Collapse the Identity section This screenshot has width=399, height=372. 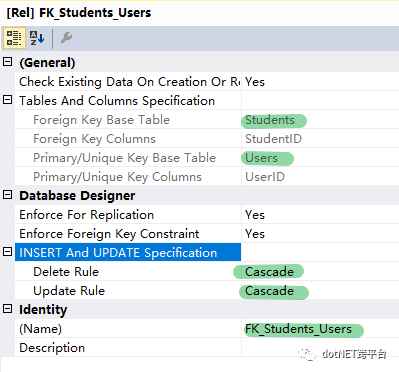[x=8, y=309]
